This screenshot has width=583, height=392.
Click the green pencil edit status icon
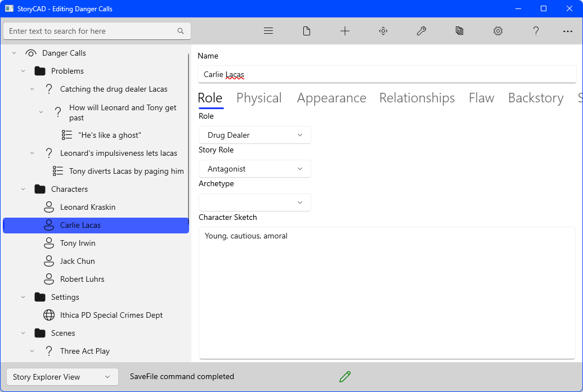pos(345,377)
